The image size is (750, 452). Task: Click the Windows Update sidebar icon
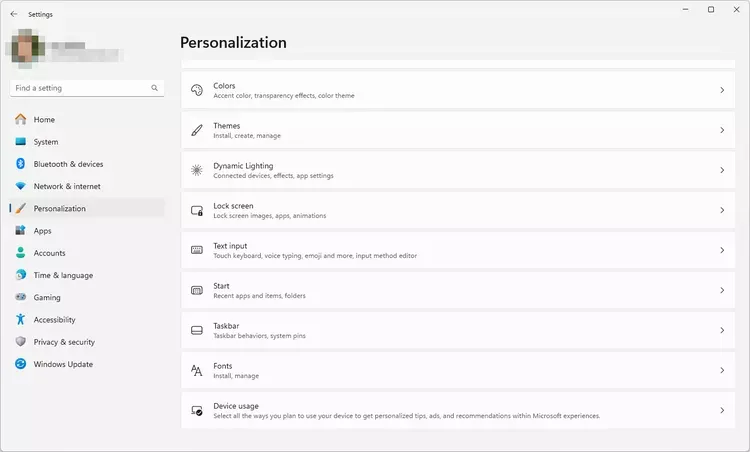20,364
